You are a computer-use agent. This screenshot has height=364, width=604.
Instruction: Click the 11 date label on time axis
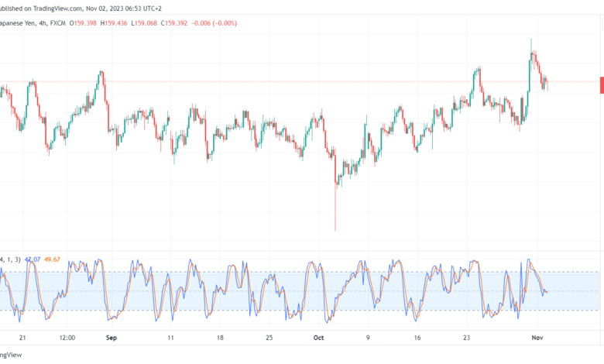click(170, 338)
